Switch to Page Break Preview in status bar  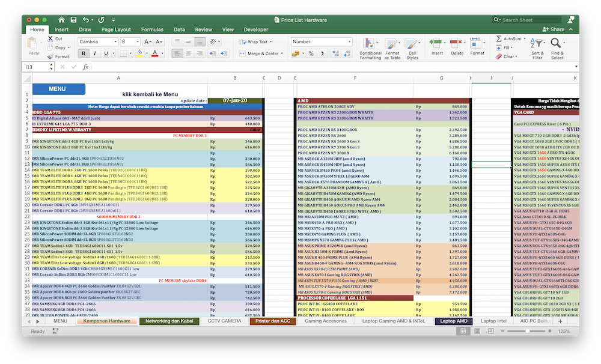490,331
